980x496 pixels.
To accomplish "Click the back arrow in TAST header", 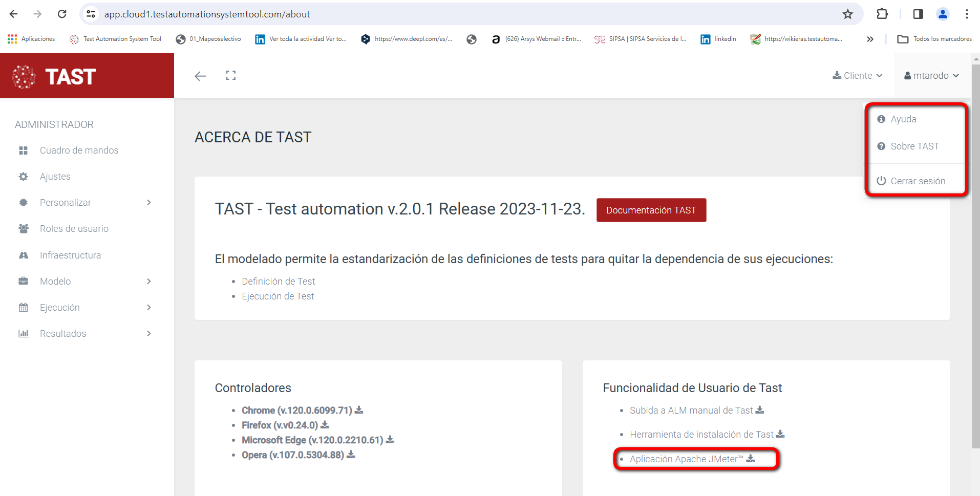I will (x=200, y=76).
